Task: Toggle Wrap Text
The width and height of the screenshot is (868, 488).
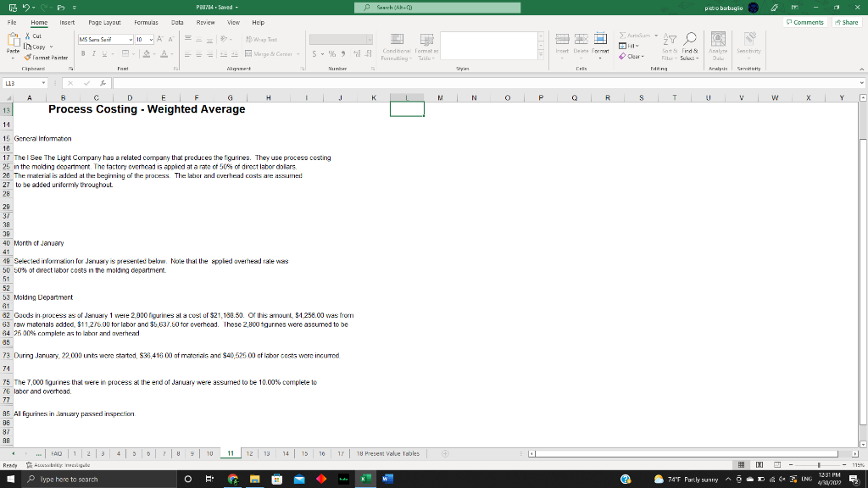Action: 261,39
